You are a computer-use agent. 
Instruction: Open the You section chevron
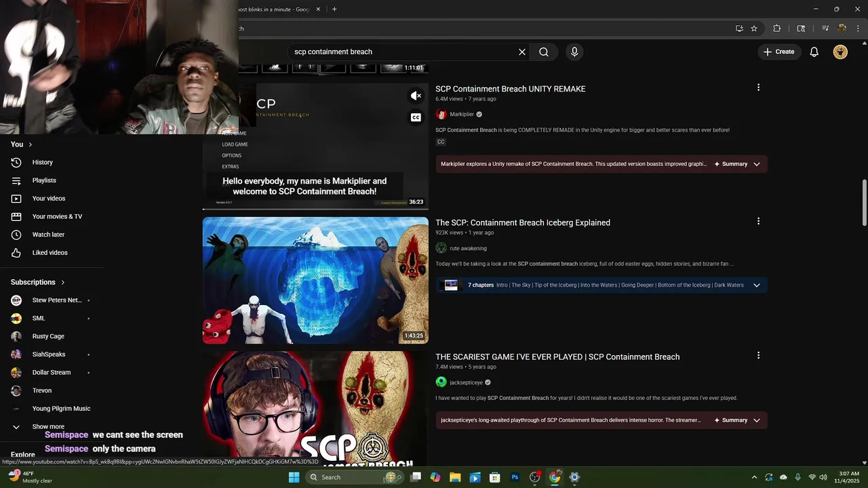30,144
